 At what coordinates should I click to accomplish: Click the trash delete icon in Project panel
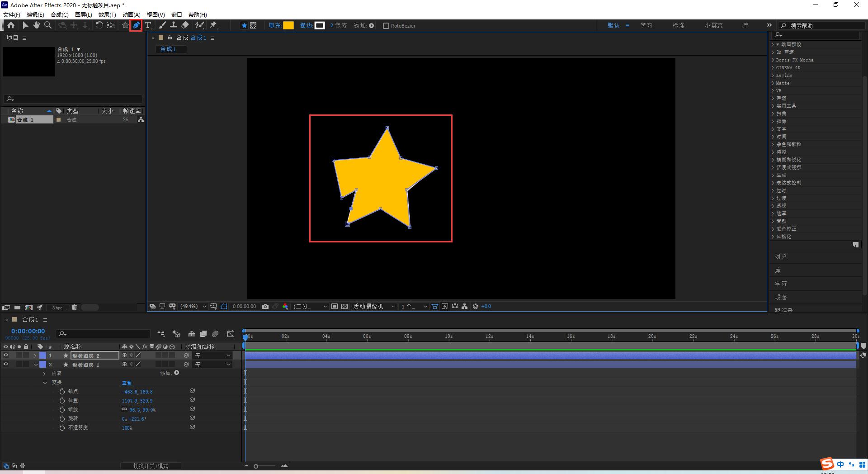click(74, 308)
